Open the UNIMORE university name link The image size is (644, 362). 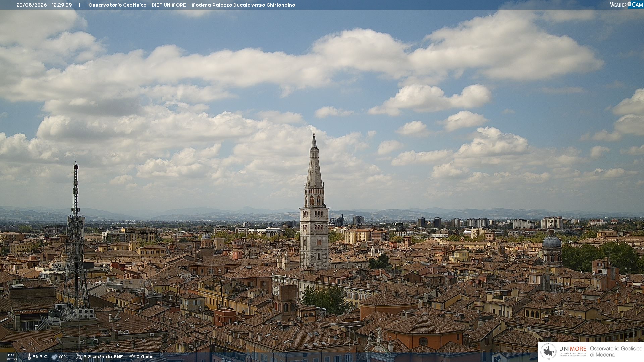(x=573, y=349)
